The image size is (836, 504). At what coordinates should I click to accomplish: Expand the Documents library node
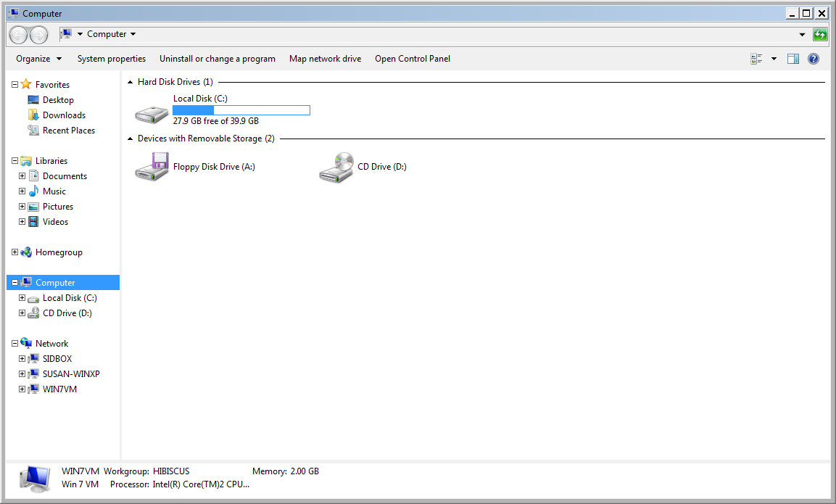[x=22, y=175]
